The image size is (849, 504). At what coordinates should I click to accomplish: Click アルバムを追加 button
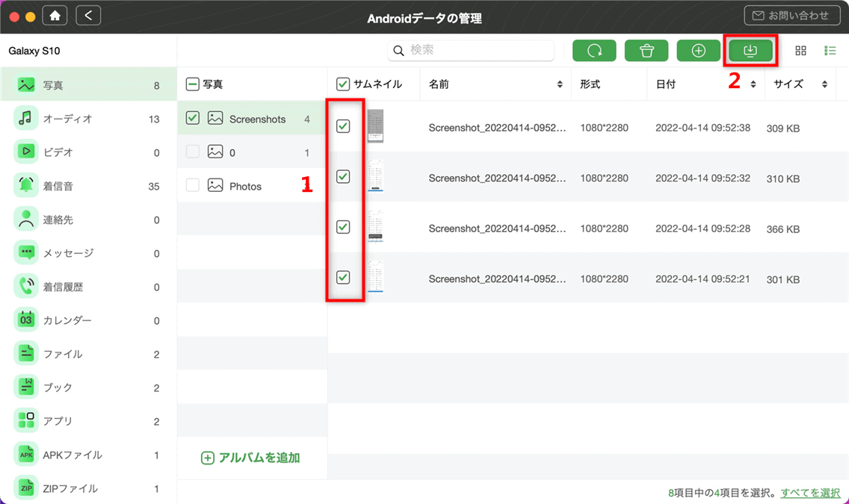[x=250, y=458]
